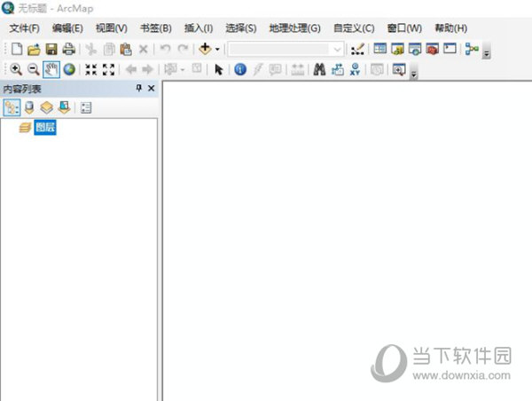The height and width of the screenshot is (401, 532).
Task: Open table of contents Options button
Action: point(86,108)
